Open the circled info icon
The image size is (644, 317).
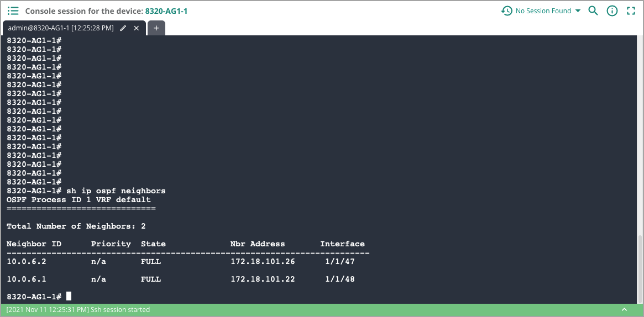pyautogui.click(x=612, y=11)
